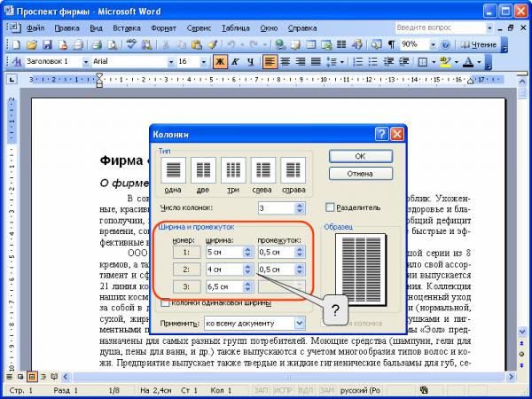This screenshot has width=532, height=399.
Task: Enable the Разделитель checkbox
Action: [330, 207]
